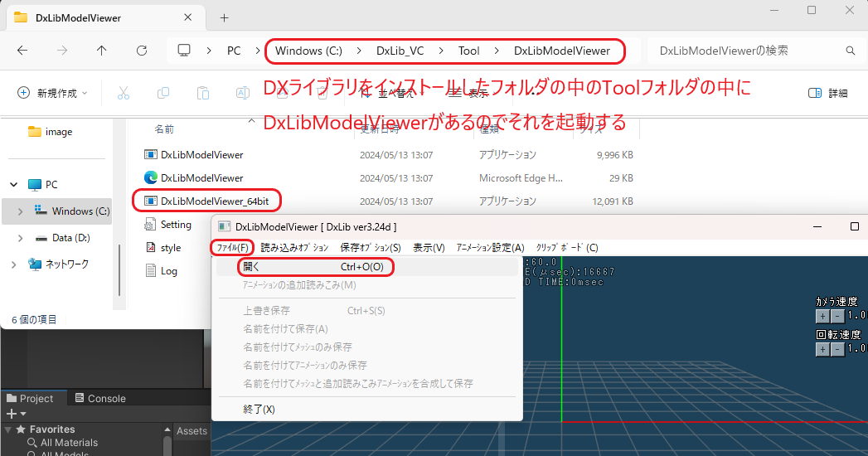Click the cut scissors icon
This screenshot has width=868, height=456.
[123, 93]
